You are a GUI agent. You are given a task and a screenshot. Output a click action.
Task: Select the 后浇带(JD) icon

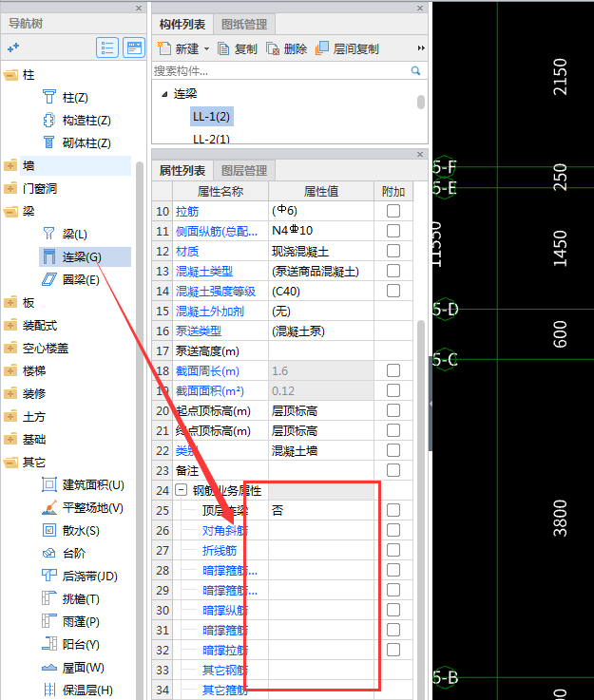tap(49, 576)
